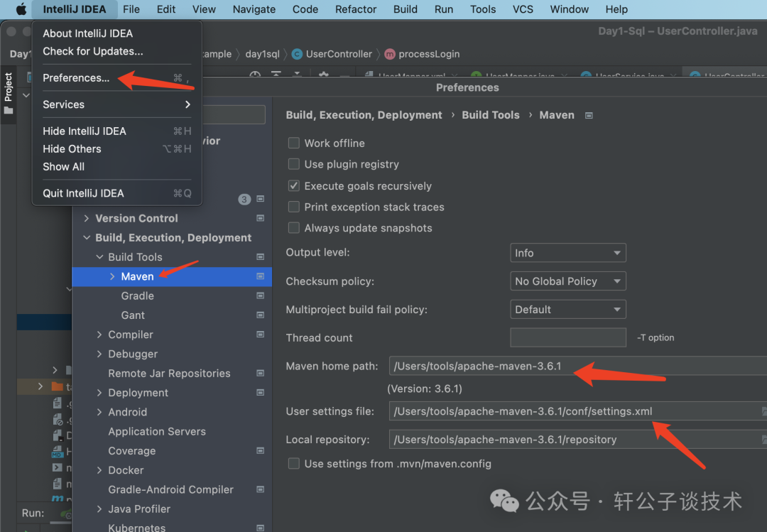
Task: Click the processLogin method icon in breadcrumb
Action: 390,54
